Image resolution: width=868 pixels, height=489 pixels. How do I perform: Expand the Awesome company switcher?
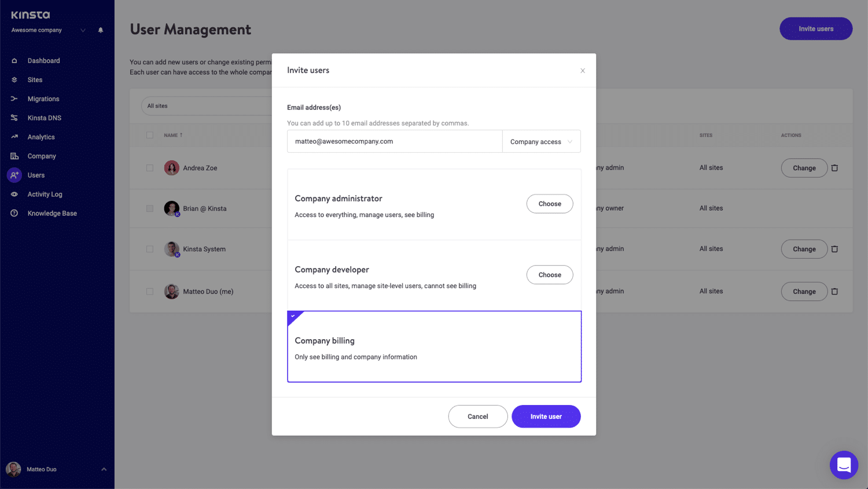pyautogui.click(x=83, y=30)
